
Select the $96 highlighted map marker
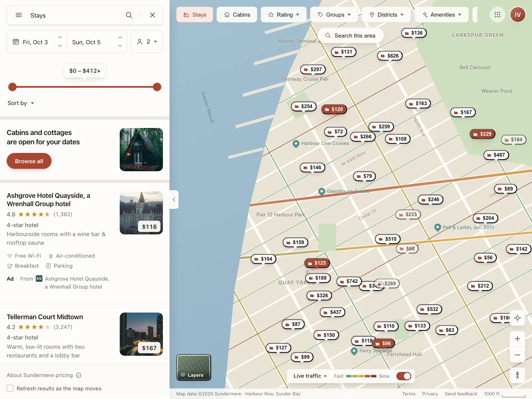tap(383, 343)
